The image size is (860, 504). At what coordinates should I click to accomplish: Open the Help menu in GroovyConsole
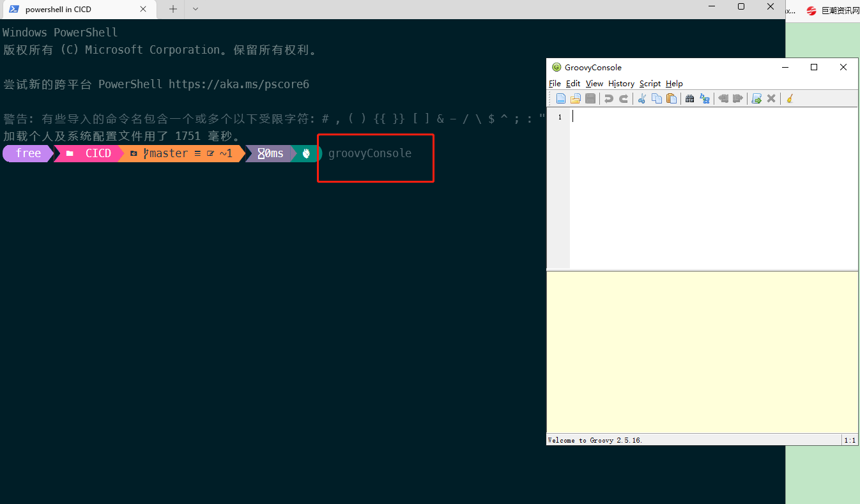[674, 84]
